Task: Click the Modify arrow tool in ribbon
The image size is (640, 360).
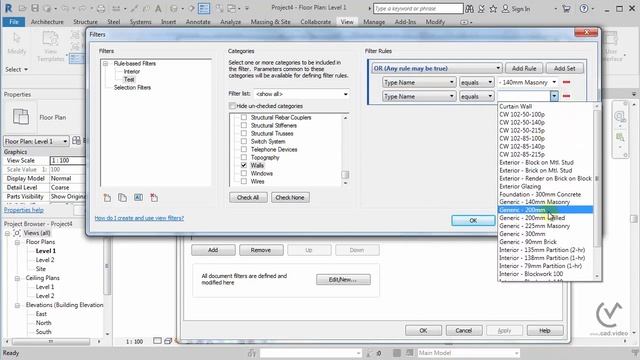Action: point(16,39)
